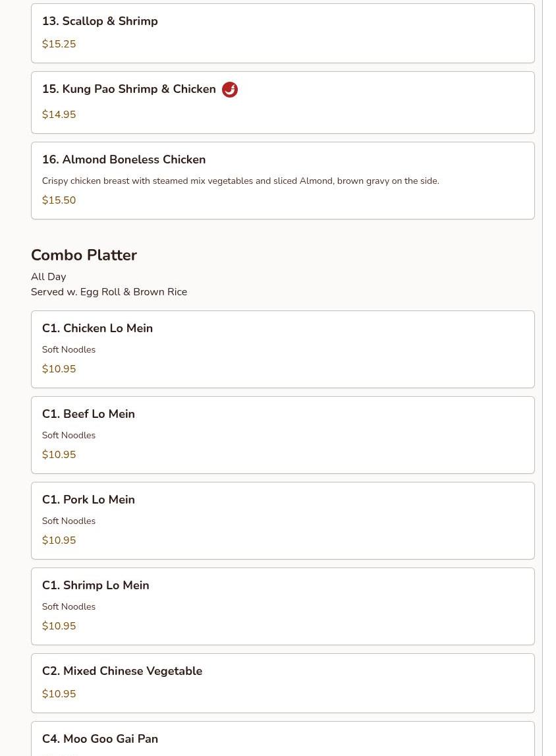The width and height of the screenshot is (556, 756).
Task: Click the $10.95 Mixed Chinese Vegetable price
Action: (59, 694)
